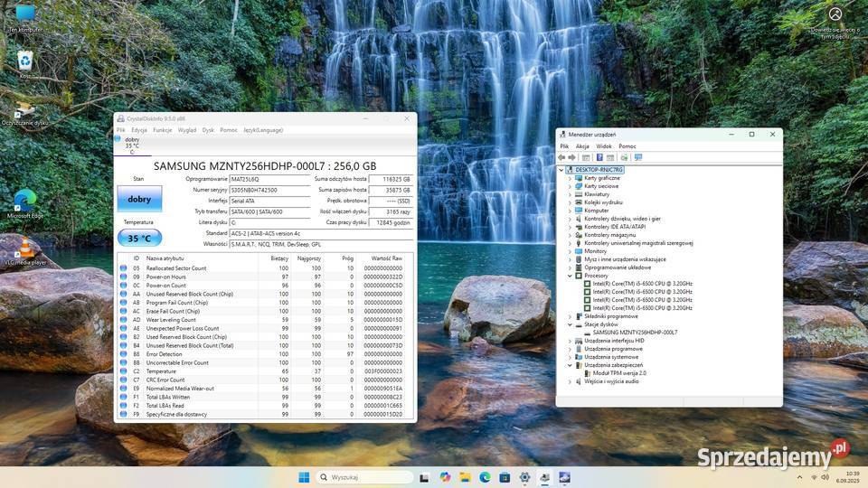This screenshot has height=488, width=868.
Task: Select the Microsoft Edge desktop shortcut
Action: [25, 203]
